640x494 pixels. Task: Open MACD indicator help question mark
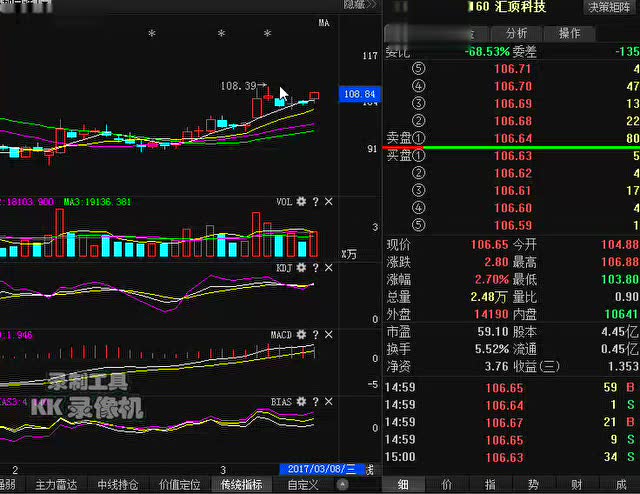[x=315, y=334]
